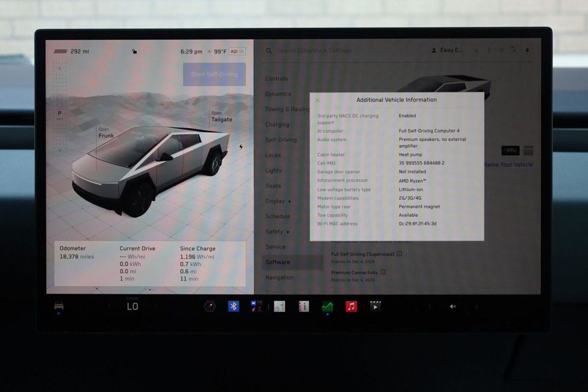588x392 pixels.
Task: Close Additional Vehicle Information dialog
Action: point(318,100)
